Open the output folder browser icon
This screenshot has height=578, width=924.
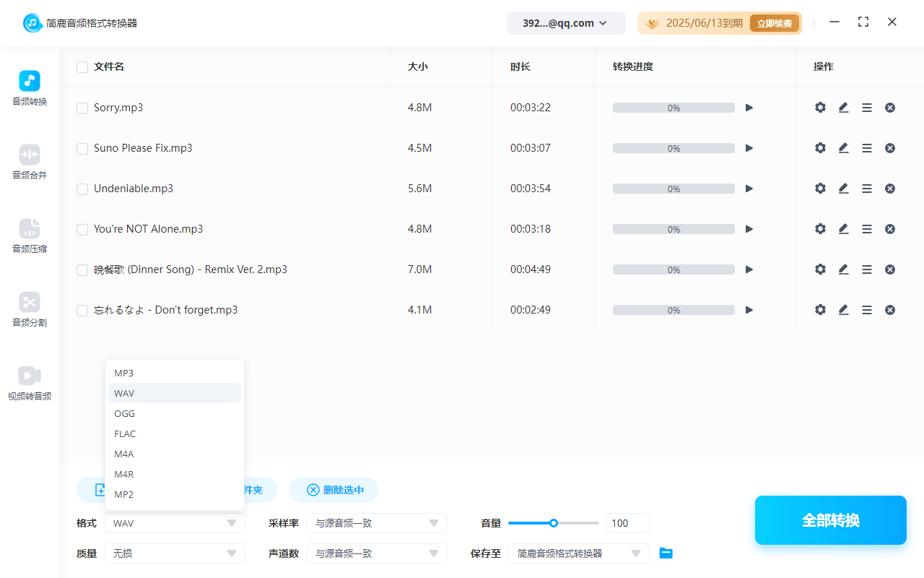pyautogui.click(x=666, y=553)
